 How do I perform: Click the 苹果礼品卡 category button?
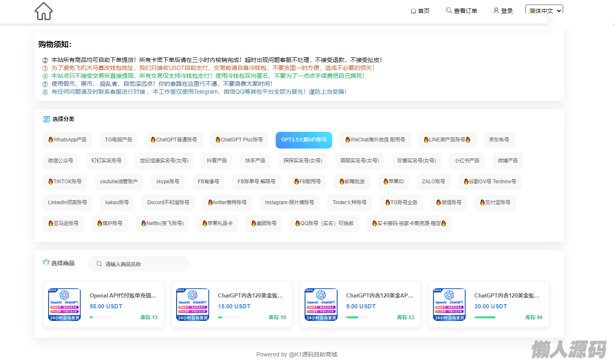(x=217, y=223)
